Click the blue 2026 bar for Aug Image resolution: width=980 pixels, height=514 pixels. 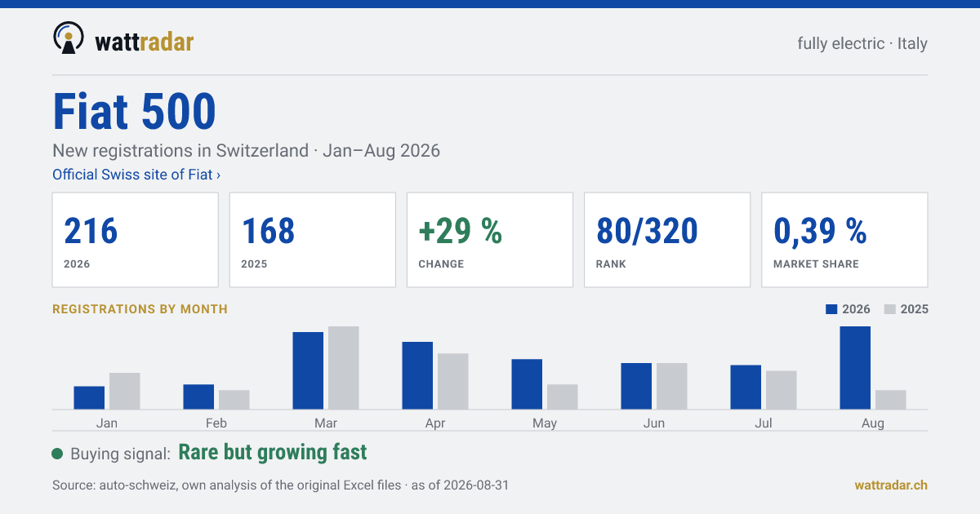click(x=855, y=368)
